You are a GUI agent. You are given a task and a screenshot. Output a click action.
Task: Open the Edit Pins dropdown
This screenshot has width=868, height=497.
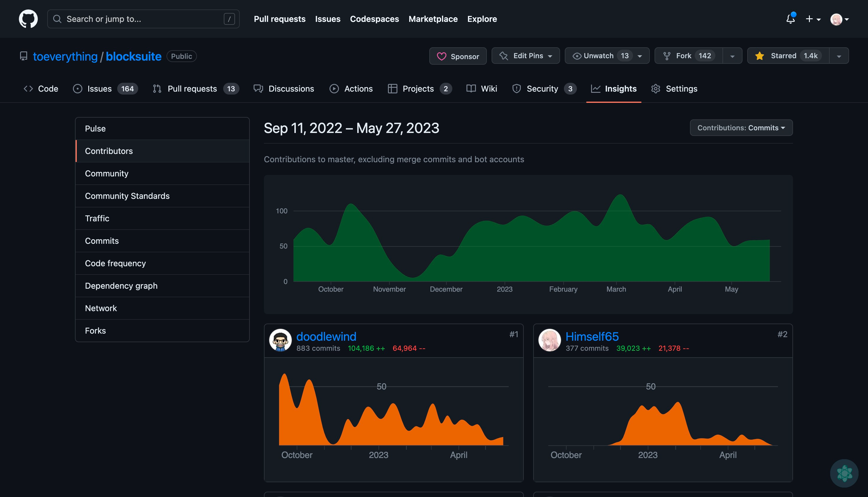(x=526, y=56)
